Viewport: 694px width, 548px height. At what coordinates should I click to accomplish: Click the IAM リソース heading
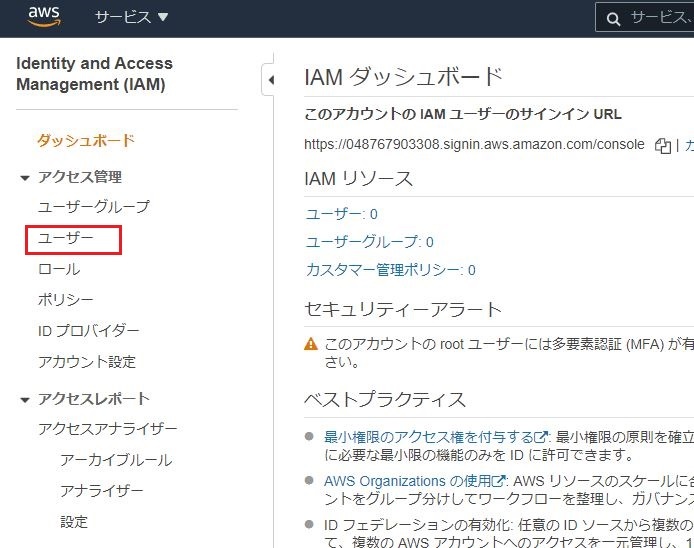359,179
